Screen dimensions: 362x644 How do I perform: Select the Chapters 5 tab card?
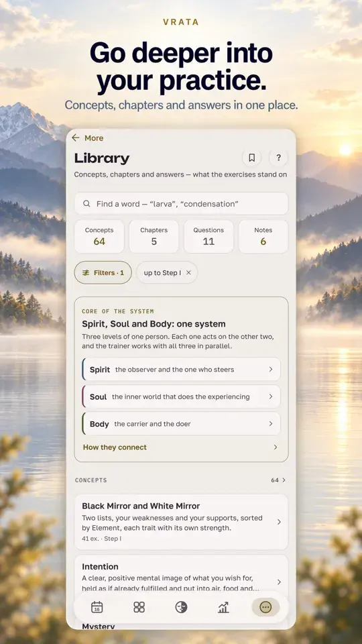pos(154,237)
